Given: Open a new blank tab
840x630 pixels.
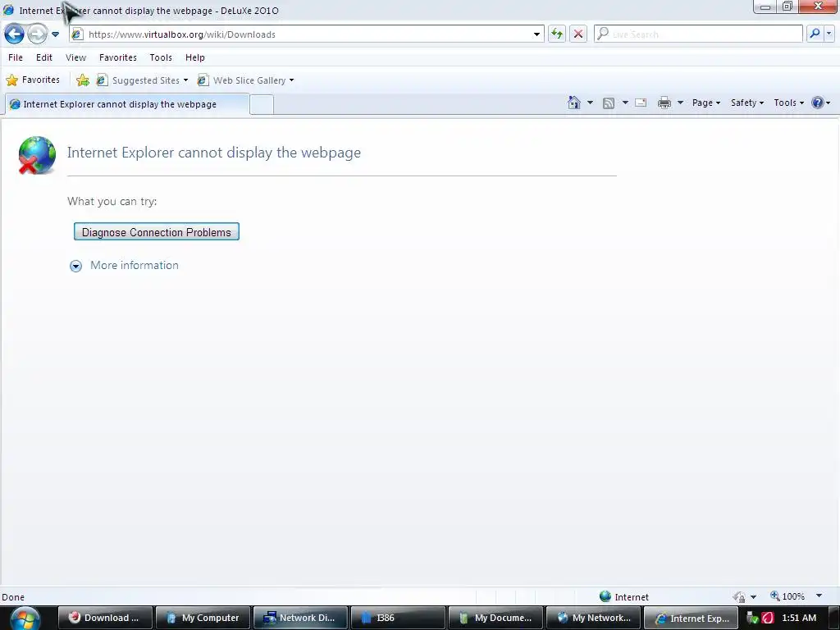Looking at the screenshot, I should click(x=262, y=104).
